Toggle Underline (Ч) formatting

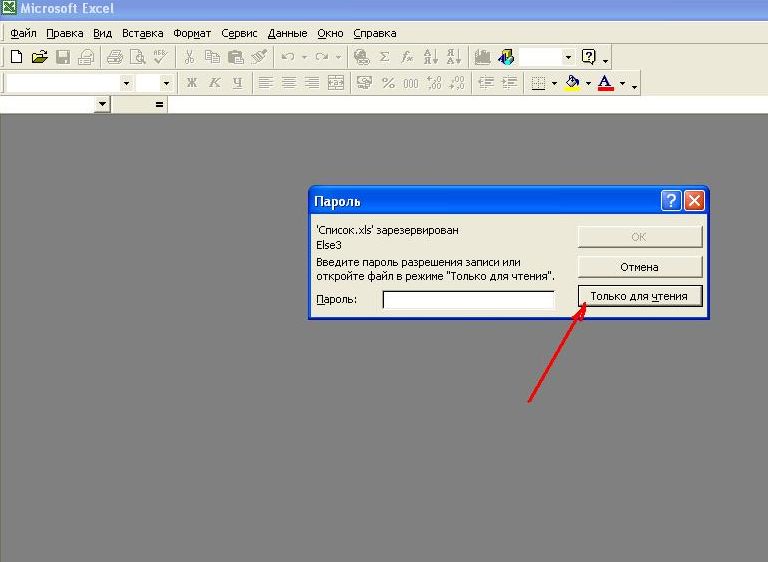238,83
